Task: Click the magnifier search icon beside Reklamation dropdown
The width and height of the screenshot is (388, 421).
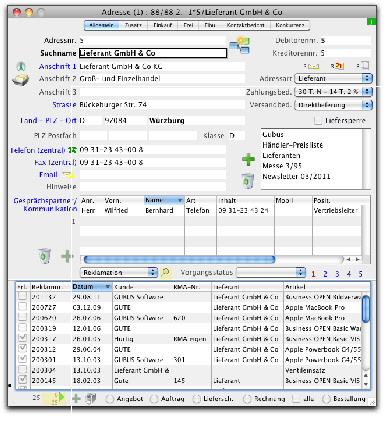Action: tap(165, 273)
